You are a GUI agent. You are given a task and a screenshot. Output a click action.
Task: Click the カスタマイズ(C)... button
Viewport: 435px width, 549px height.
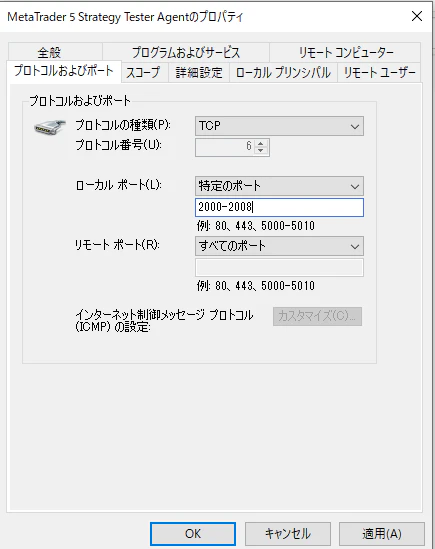pyautogui.click(x=317, y=316)
